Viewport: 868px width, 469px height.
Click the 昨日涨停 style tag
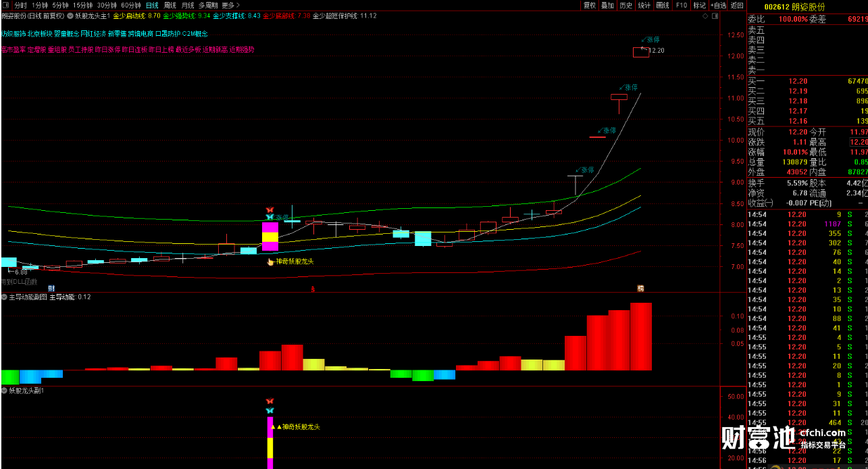(x=107, y=49)
